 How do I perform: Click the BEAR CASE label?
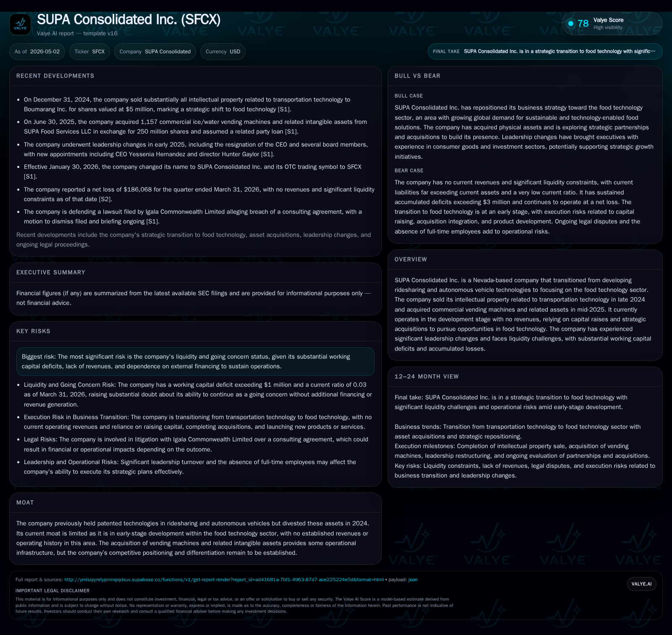409,171
